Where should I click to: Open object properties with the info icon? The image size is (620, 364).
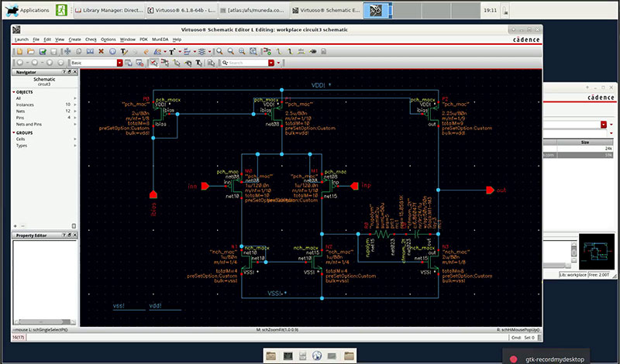click(x=112, y=51)
